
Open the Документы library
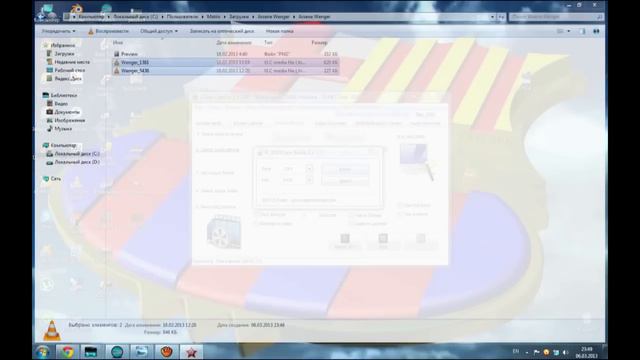click(67, 112)
